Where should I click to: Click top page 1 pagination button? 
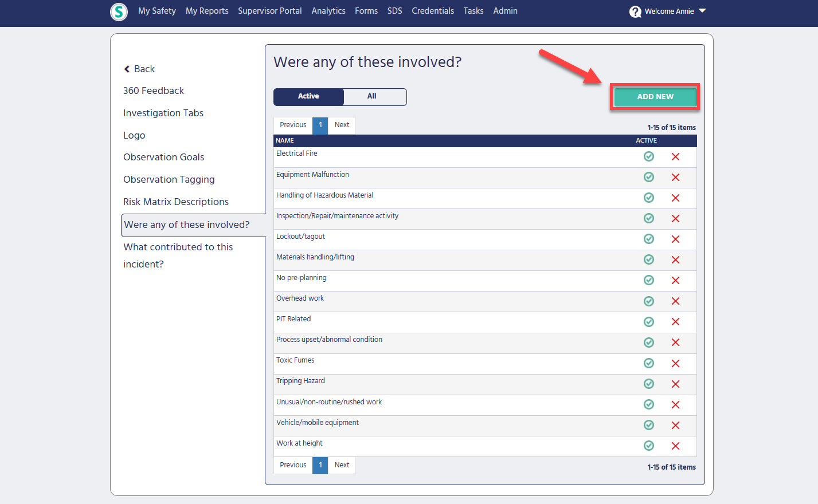coord(320,125)
